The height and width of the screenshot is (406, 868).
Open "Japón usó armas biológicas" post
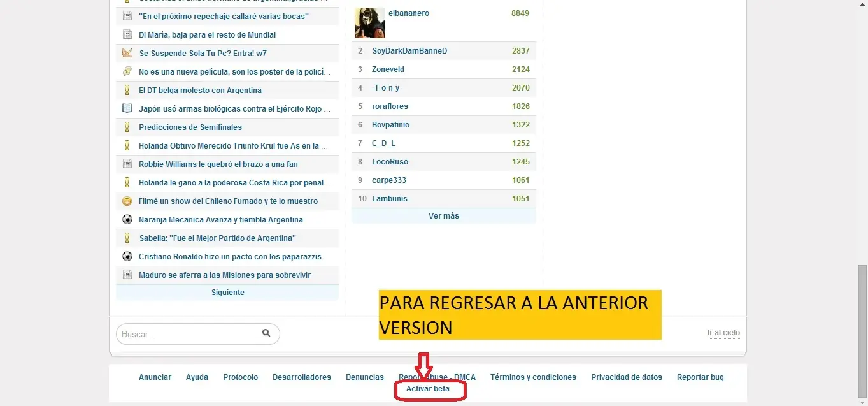[235, 108]
